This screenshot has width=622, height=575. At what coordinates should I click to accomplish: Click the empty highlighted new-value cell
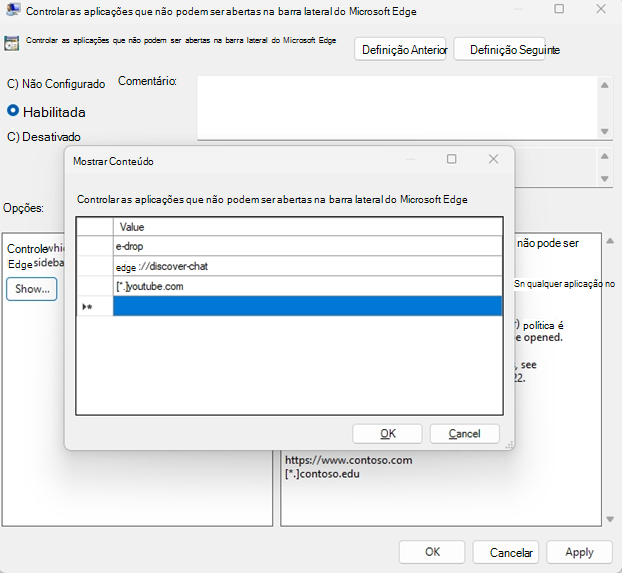307,306
